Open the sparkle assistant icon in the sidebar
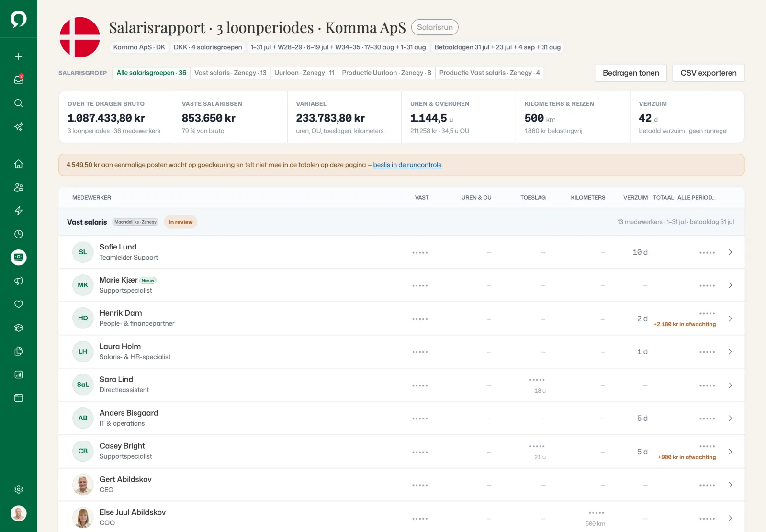The image size is (766, 532). pos(19,126)
